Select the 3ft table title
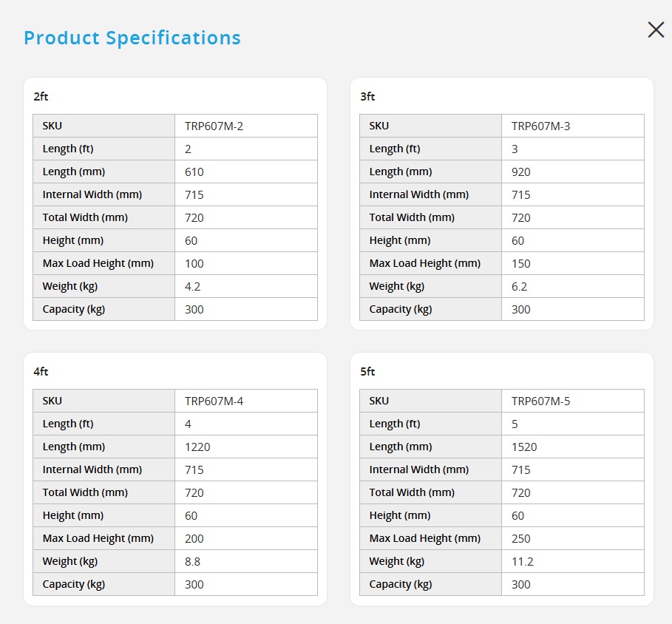This screenshot has width=672, height=624. tap(367, 96)
